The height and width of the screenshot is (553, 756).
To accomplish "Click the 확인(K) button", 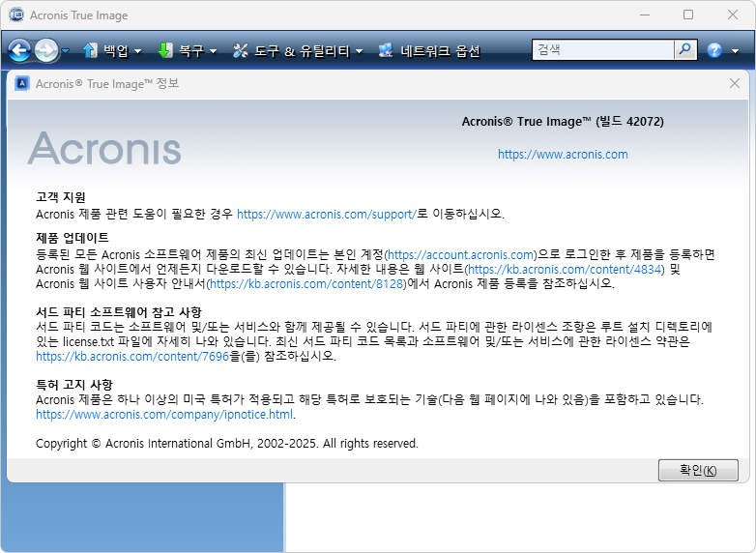I will click(x=698, y=470).
